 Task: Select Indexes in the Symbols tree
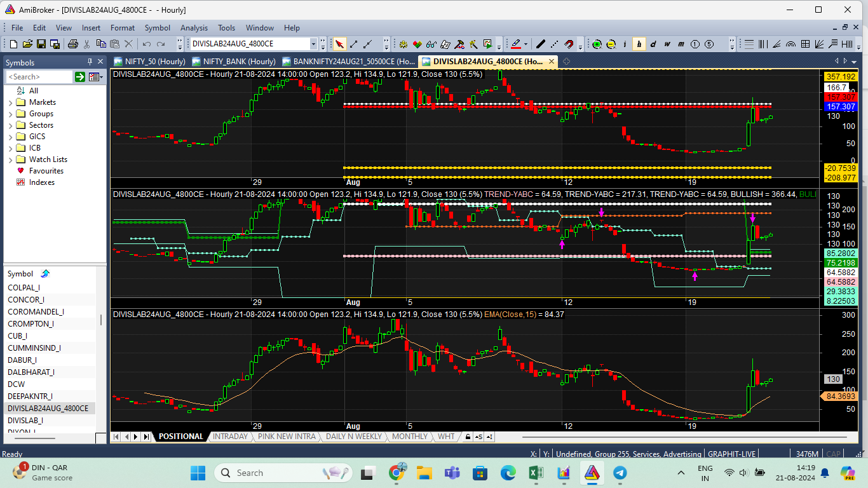point(42,182)
